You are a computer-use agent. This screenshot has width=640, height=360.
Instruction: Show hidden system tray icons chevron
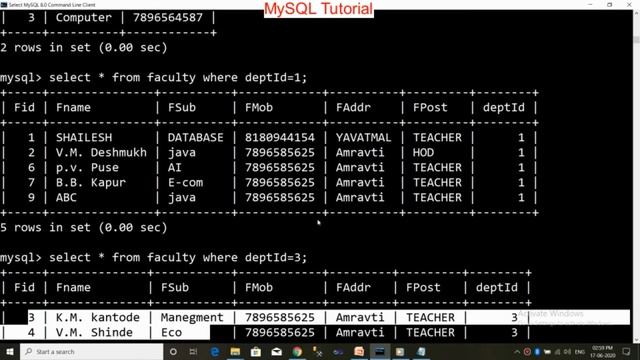point(517,351)
